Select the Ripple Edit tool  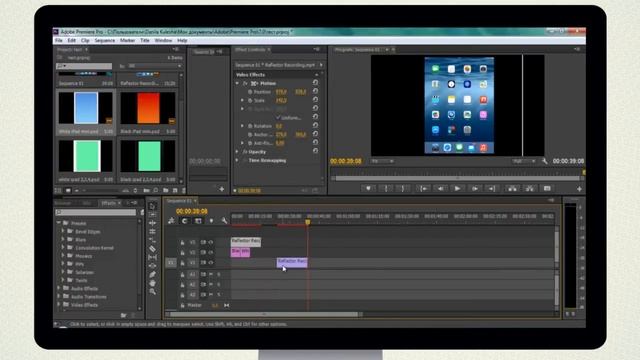(x=153, y=223)
